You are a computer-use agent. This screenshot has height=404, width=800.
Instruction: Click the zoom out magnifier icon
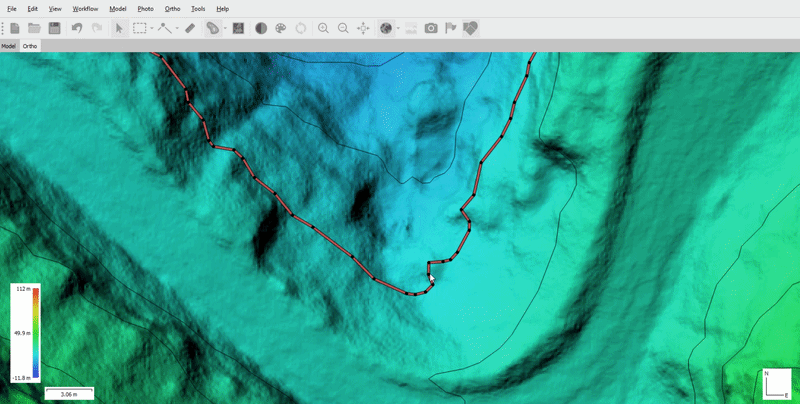pos(343,28)
